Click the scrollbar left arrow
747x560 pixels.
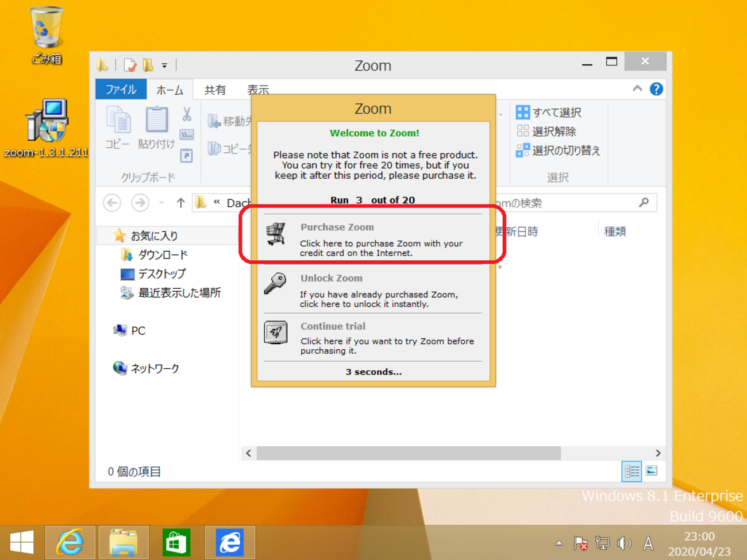coord(248,453)
